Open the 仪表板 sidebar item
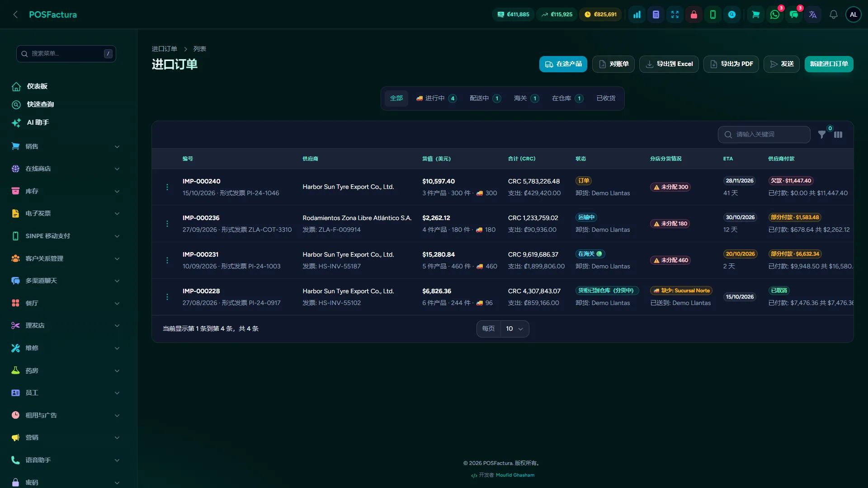This screenshot has height=488, width=868. coord(66,86)
